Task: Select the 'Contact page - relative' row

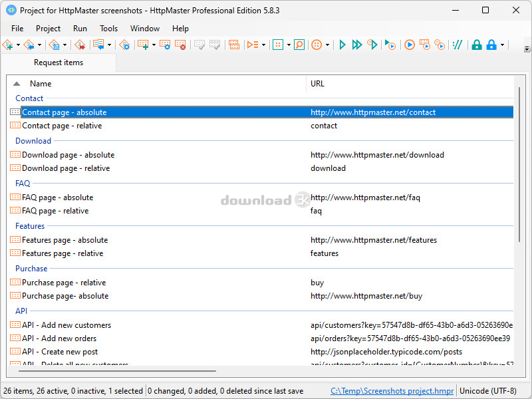Action: click(x=261, y=126)
